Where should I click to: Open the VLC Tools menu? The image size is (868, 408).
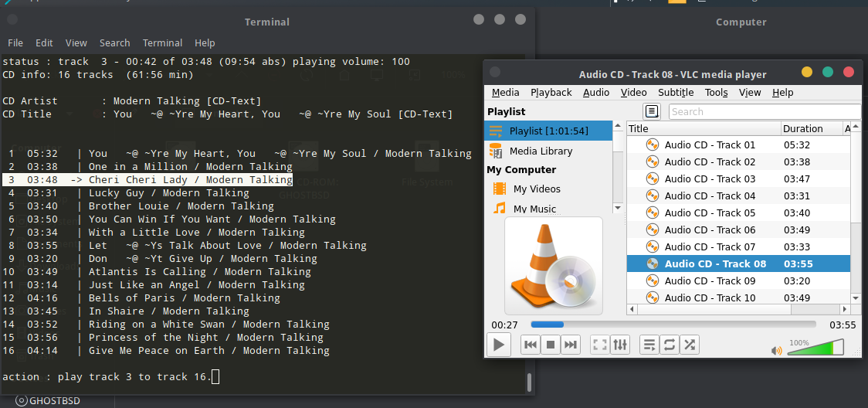pos(716,93)
